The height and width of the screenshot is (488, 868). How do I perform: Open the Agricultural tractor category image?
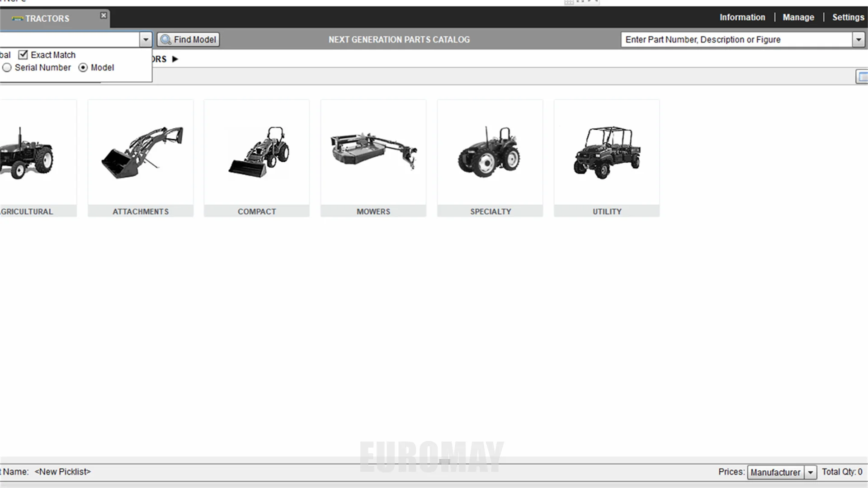27,154
